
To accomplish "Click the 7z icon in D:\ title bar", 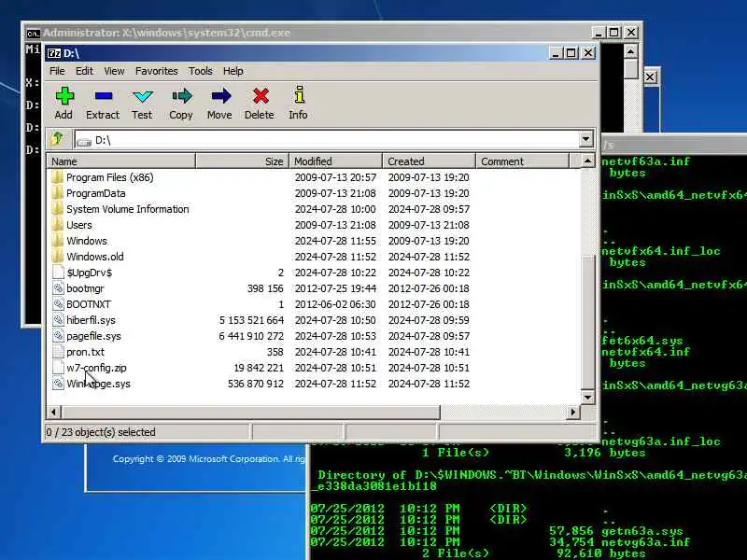I will click(x=54, y=53).
